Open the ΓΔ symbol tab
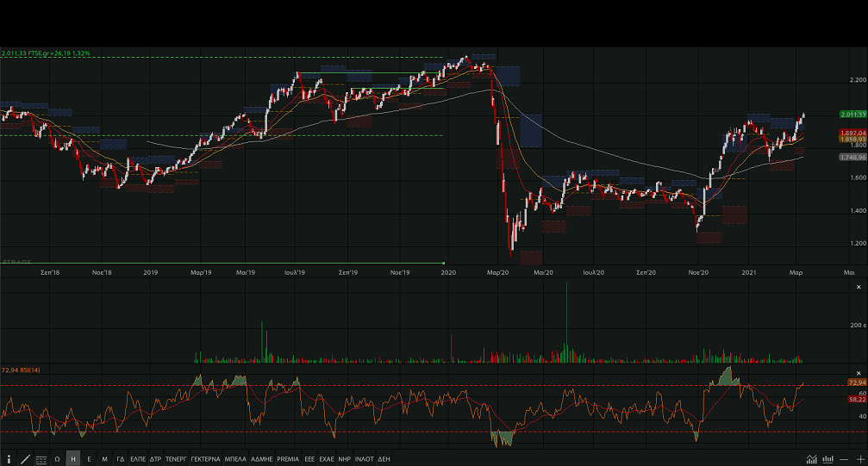 click(121, 459)
